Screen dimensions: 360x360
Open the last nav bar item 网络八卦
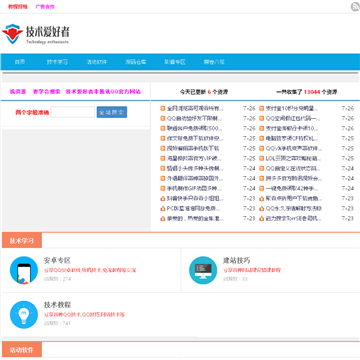214,62
